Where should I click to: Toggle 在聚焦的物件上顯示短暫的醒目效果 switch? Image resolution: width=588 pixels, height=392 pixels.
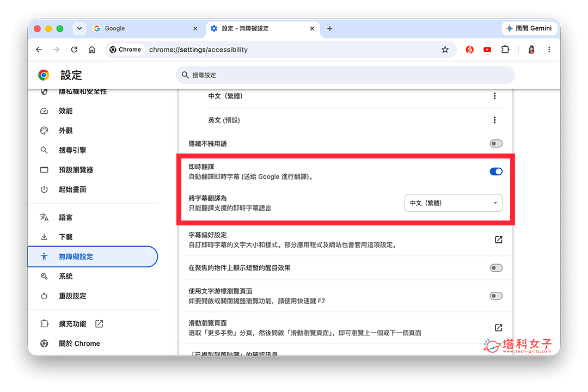496,268
